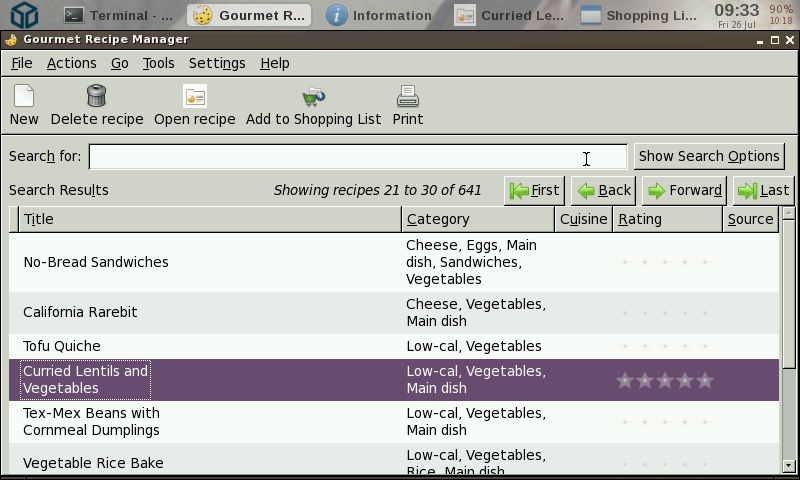800x480 pixels.
Task: Show Search Options panel
Action: (x=708, y=156)
